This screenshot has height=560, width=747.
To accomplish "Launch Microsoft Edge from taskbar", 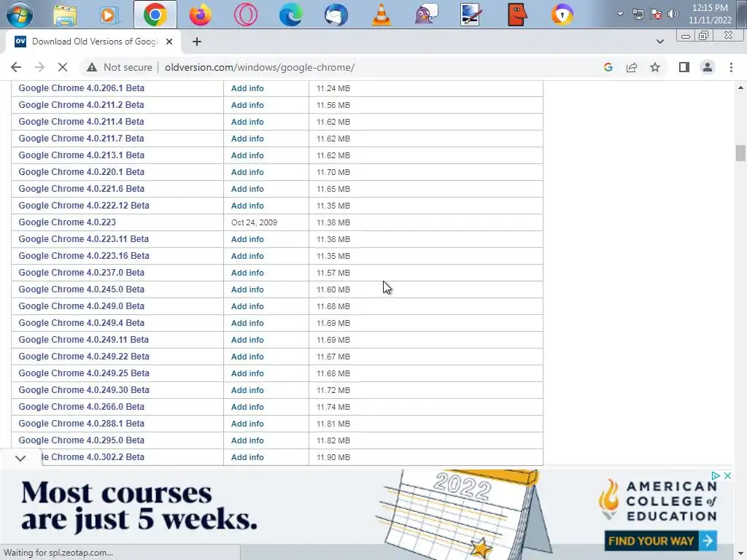I will pyautogui.click(x=290, y=15).
